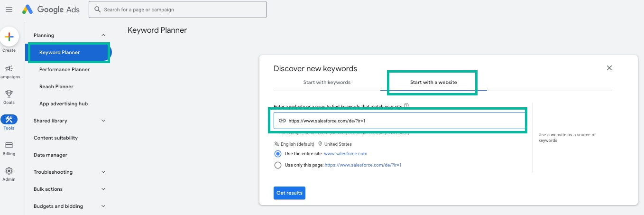Follow the www.salesforce.com link
This screenshot has width=644, height=215.
(x=346, y=154)
